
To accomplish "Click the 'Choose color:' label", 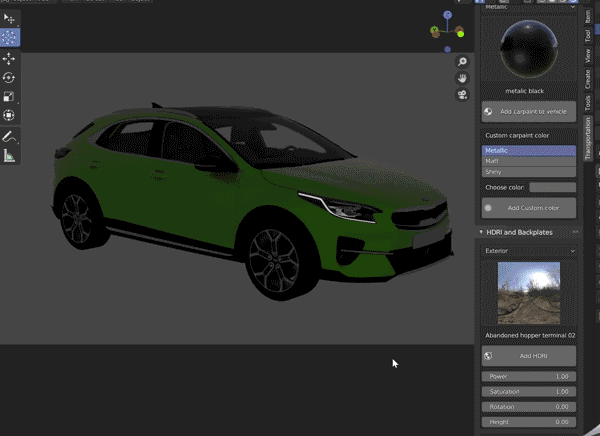I will [505, 188].
